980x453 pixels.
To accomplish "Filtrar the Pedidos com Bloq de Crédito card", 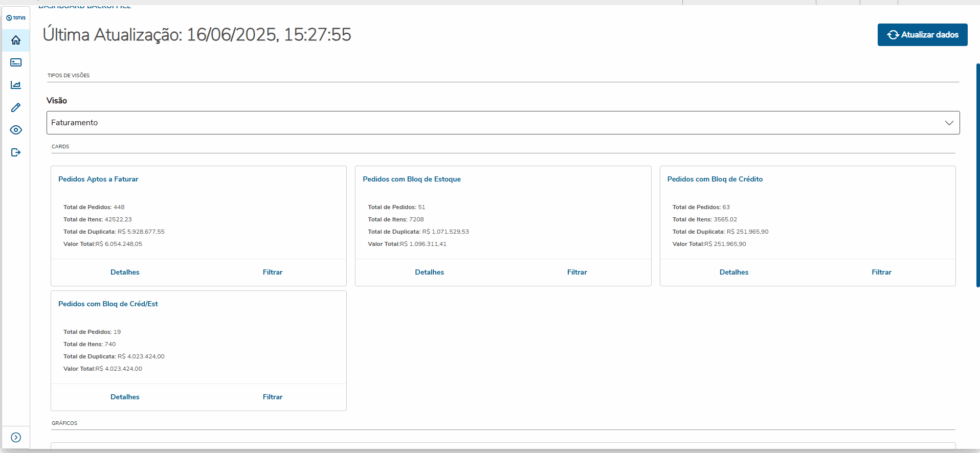I will point(881,272).
